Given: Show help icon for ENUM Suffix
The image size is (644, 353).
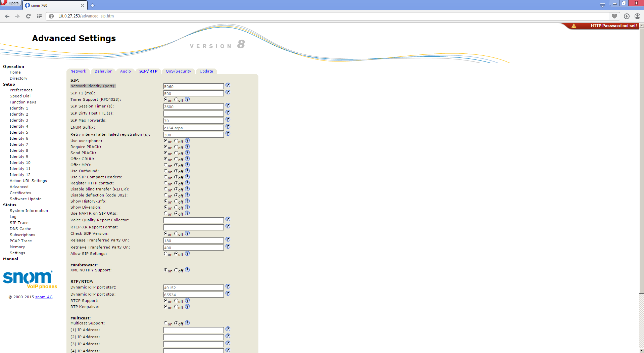Looking at the screenshot, I should tap(228, 127).
